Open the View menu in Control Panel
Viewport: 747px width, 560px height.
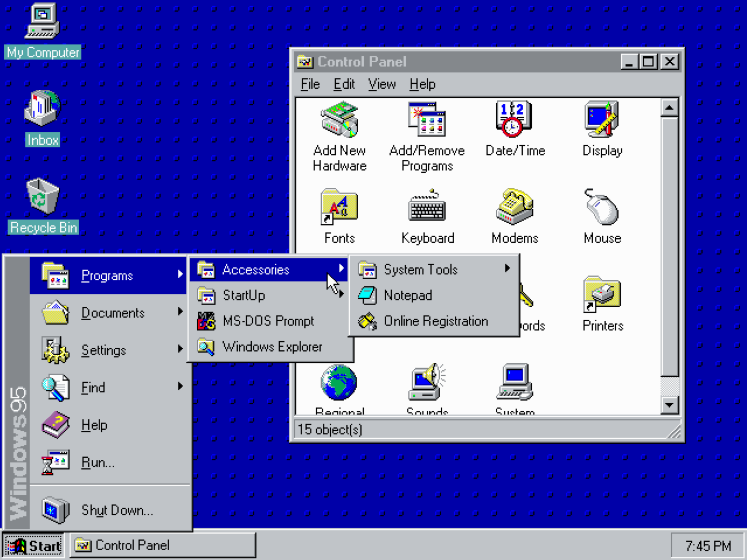point(382,84)
